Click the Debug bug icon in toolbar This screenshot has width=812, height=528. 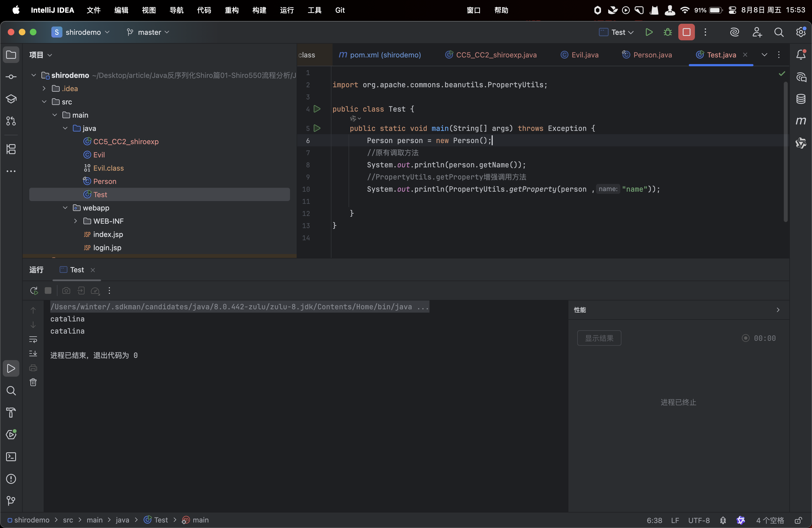[668, 32]
